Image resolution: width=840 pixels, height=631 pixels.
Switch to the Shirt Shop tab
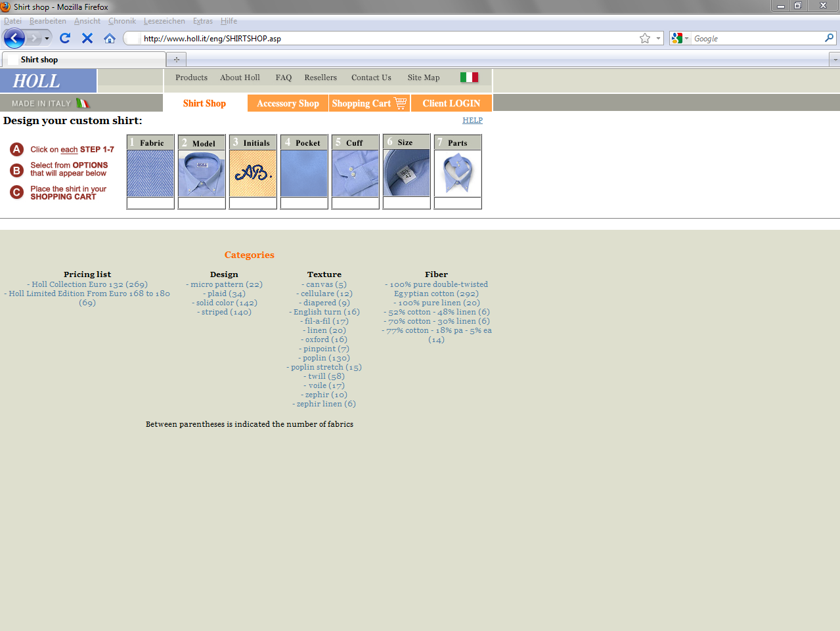(x=205, y=103)
